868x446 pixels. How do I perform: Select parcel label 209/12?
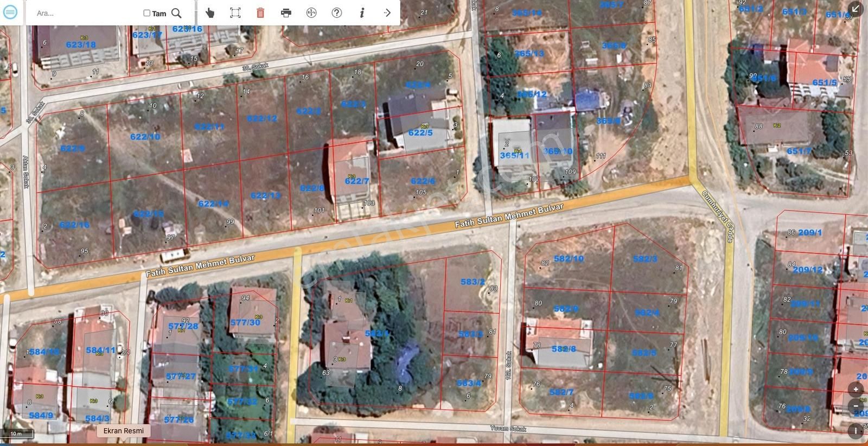(x=808, y=269)
